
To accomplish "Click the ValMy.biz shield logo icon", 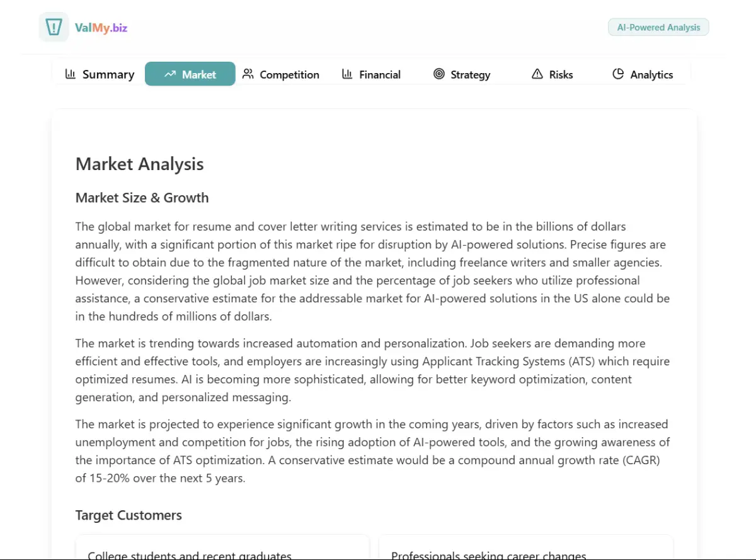I will pyautogui.click(x=54, y=27).
